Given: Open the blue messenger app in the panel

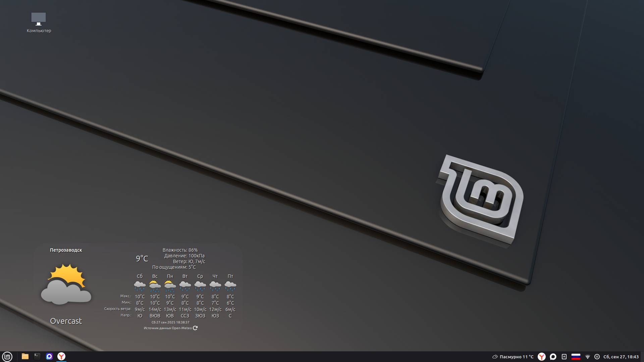Looking at the screenshot, I should (x=49, y=356).
